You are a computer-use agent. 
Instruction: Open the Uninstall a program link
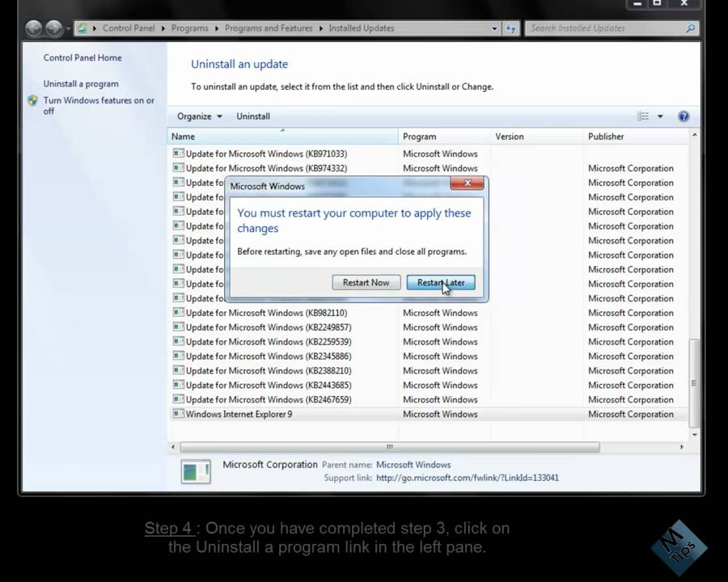tap(81, 83)
